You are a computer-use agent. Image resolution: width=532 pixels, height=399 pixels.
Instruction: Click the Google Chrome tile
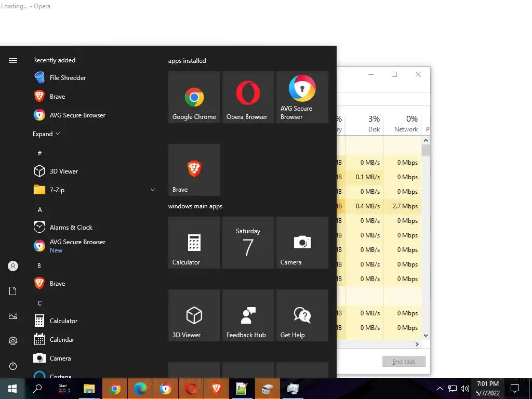194,97
